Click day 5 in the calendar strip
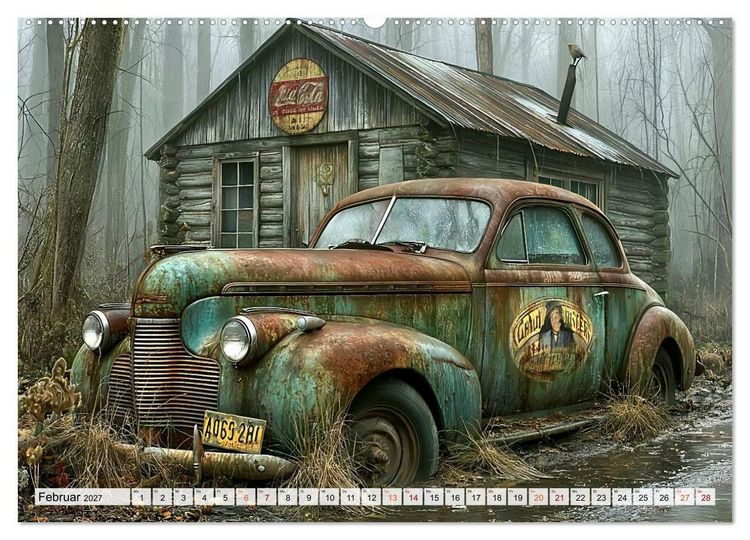750x540 pixels. tap(225, 497)
